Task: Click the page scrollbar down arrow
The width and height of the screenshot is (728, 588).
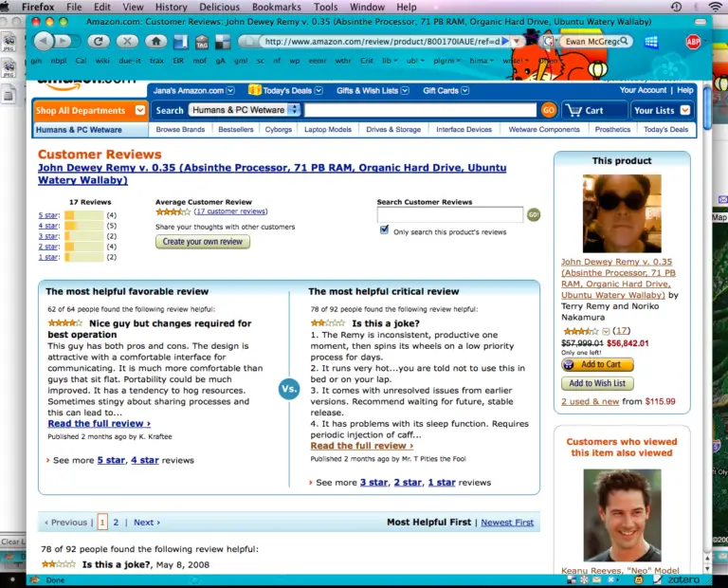Action: point(707,568)
